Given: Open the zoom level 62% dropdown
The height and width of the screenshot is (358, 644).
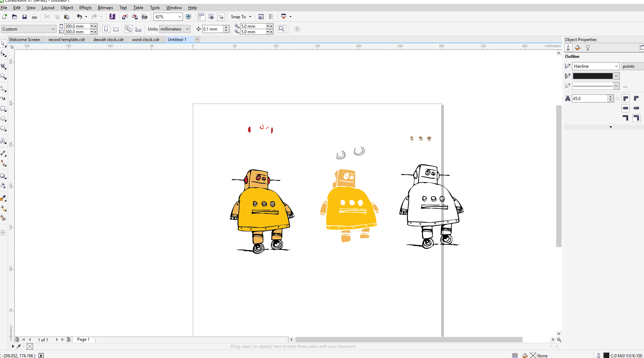Looking at the screenshot, I should [x=179, y=16].
